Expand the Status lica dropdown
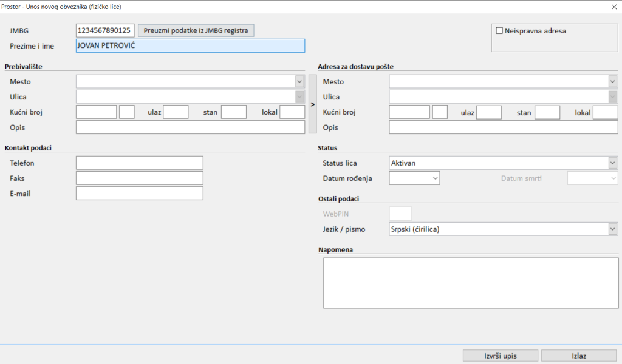622x364 pixels. point(612,163)
